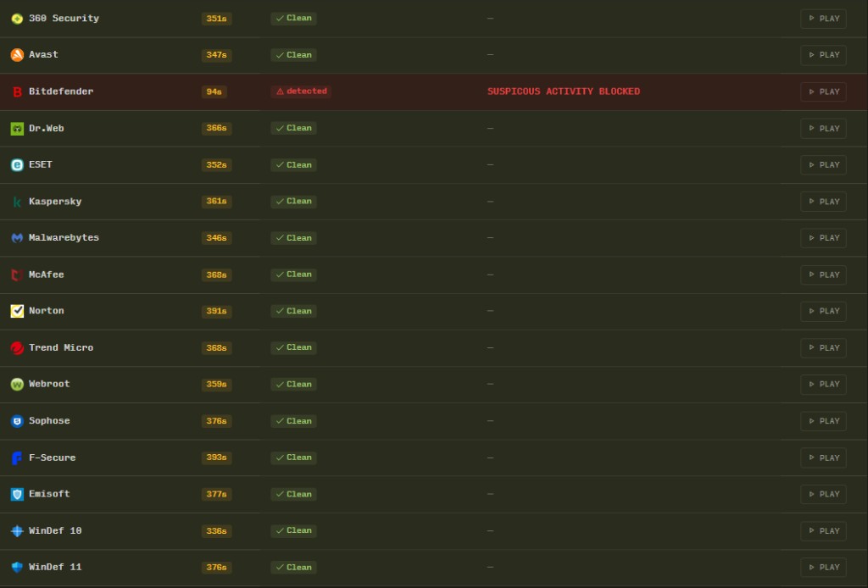Image resolution: width=868 pixels, height=588 pixels.
Task: Click the 336s duration badge
Action: tap(216, 531)
